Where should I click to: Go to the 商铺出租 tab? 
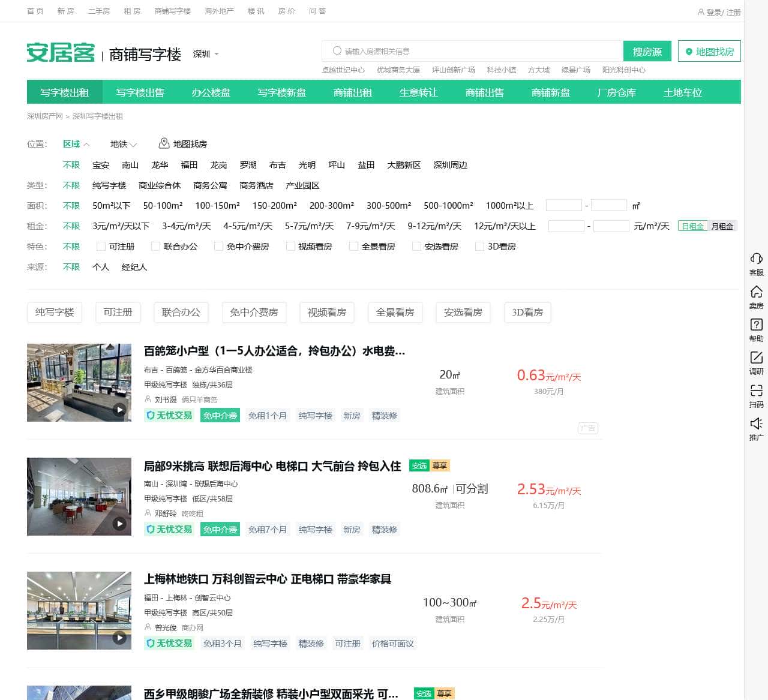[x=353, y=92]
